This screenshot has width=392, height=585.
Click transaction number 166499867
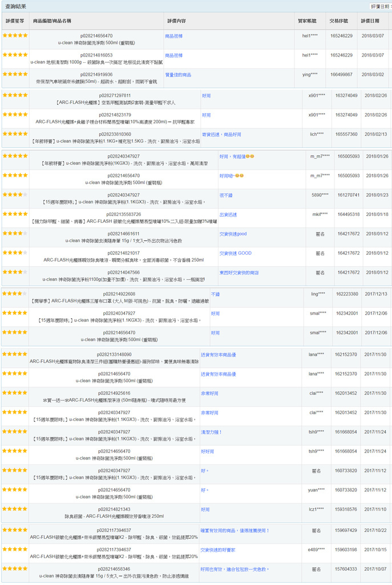341,75
